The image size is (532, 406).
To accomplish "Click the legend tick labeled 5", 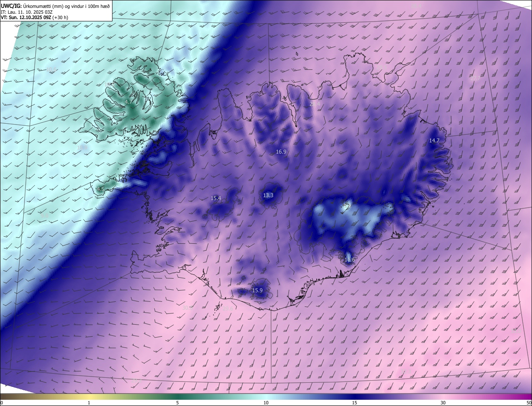I will point(177,403).
